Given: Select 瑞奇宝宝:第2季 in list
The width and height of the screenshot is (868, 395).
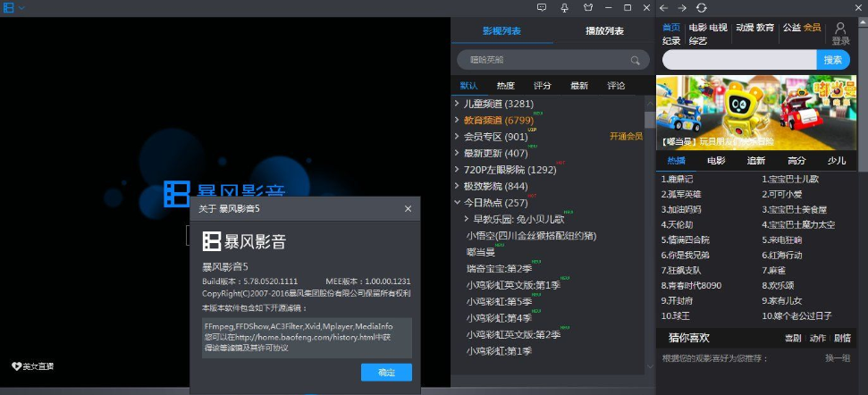Looking at the screenshot, I should coord(499,269).
